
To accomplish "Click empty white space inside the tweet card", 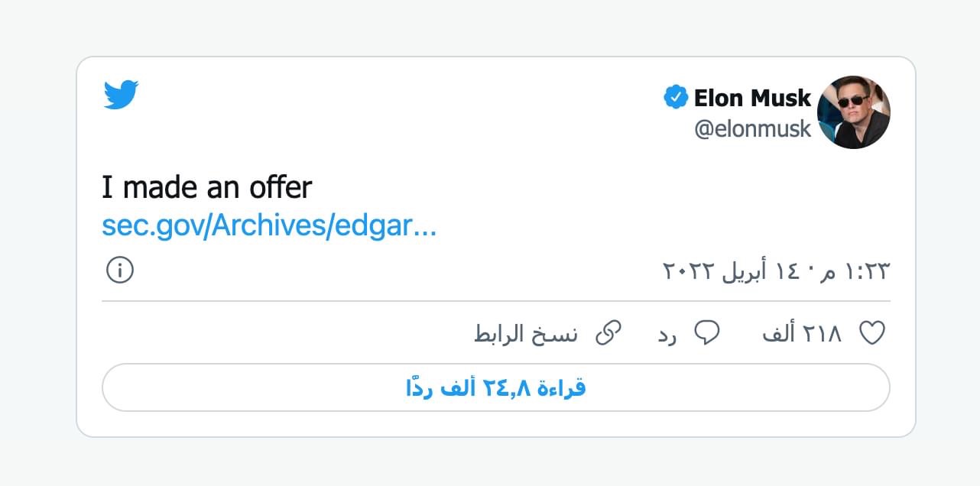I will [x=459, y=130].
